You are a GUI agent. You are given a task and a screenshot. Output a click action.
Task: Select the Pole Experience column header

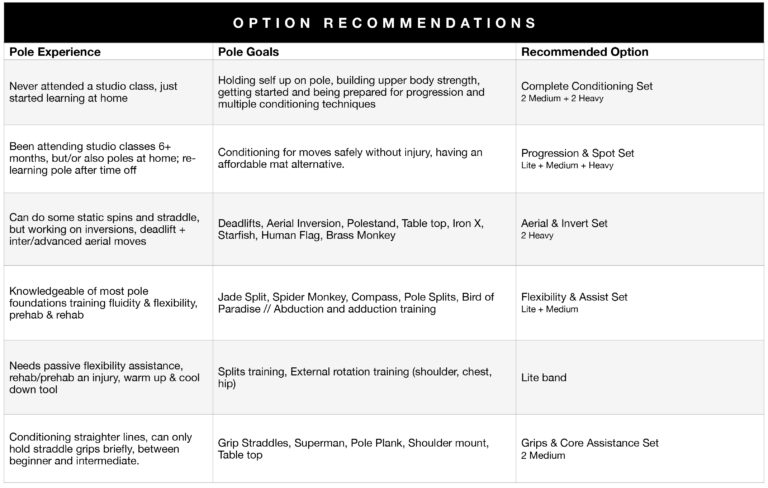(x=55, y=52)
